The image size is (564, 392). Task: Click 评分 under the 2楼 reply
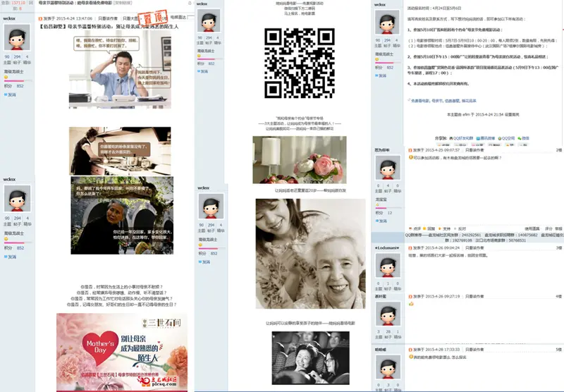click(x=548, y=228)
